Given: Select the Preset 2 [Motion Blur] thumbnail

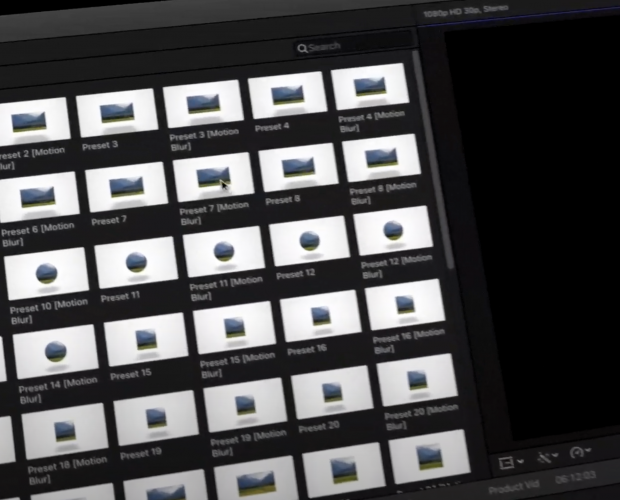Looking at the screenshot, I should (x=33, y=121).
